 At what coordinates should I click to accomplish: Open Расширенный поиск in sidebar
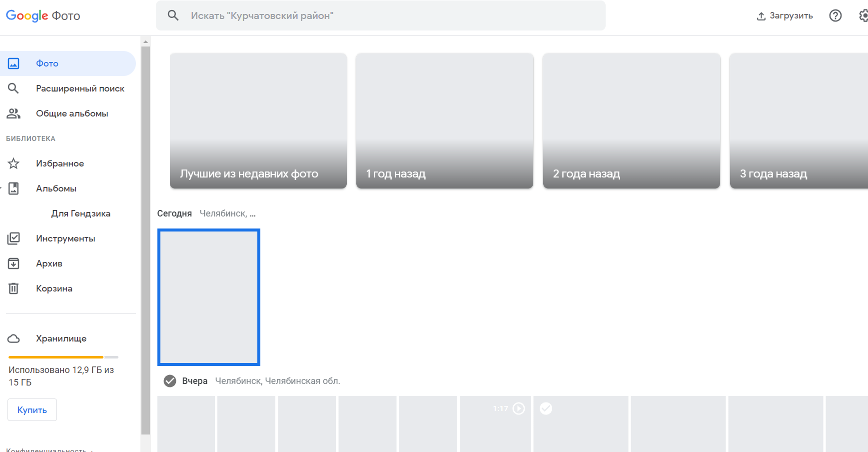point(68,88)
